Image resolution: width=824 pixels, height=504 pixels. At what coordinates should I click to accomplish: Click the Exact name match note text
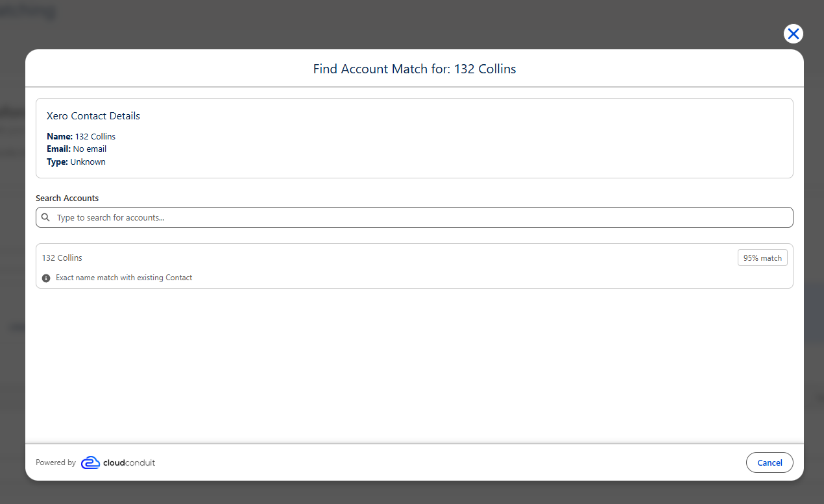[x=124, y=278]
